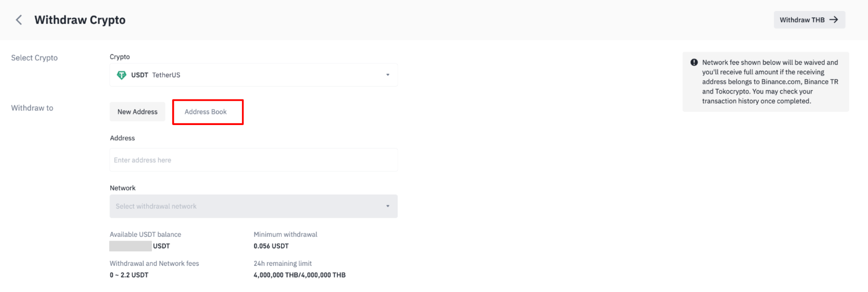Go back using the left chevron arrow

[x=19, y=20]
